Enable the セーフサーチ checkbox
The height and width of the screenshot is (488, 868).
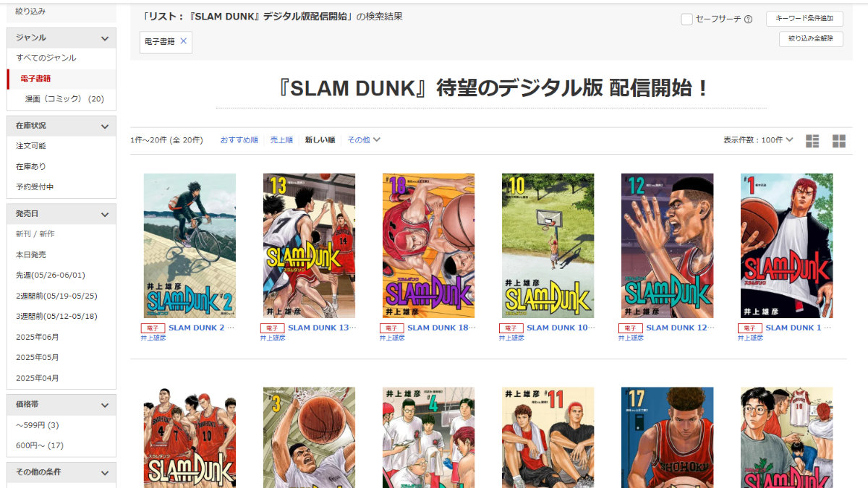686,20
